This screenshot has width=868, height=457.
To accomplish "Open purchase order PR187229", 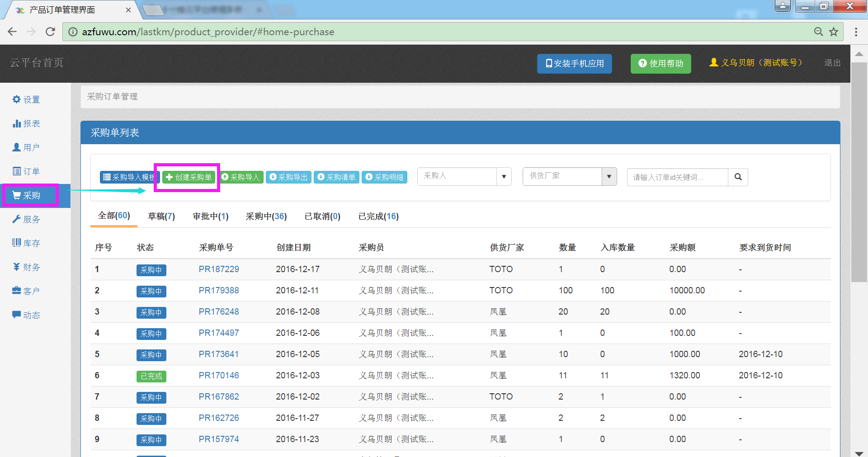I will click(219, 269).
